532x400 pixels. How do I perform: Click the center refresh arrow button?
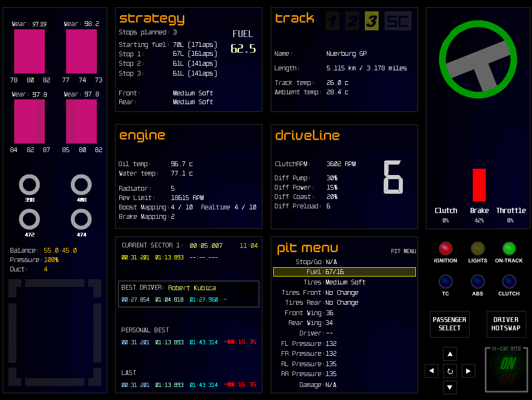(450, 371)
